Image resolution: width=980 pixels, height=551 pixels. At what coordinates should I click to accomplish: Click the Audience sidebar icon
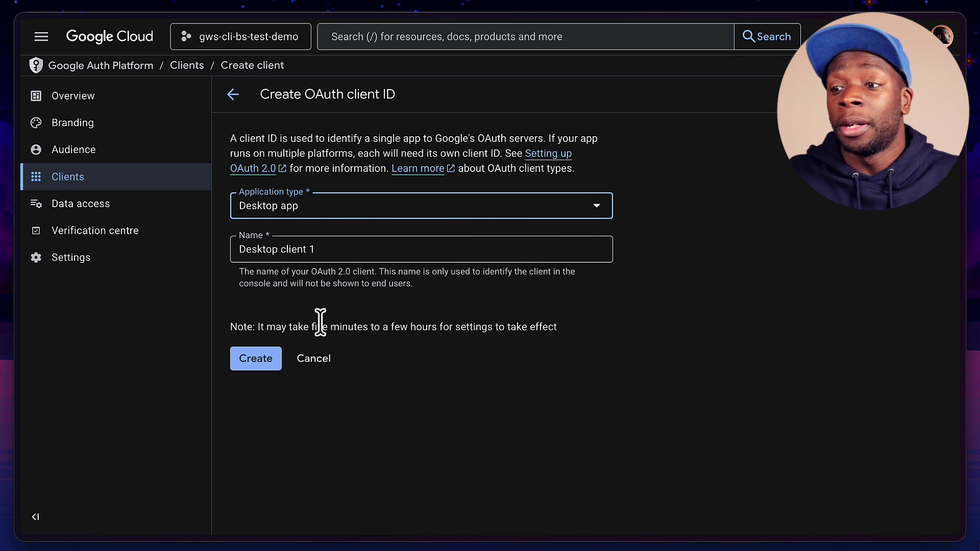(36, 149)
